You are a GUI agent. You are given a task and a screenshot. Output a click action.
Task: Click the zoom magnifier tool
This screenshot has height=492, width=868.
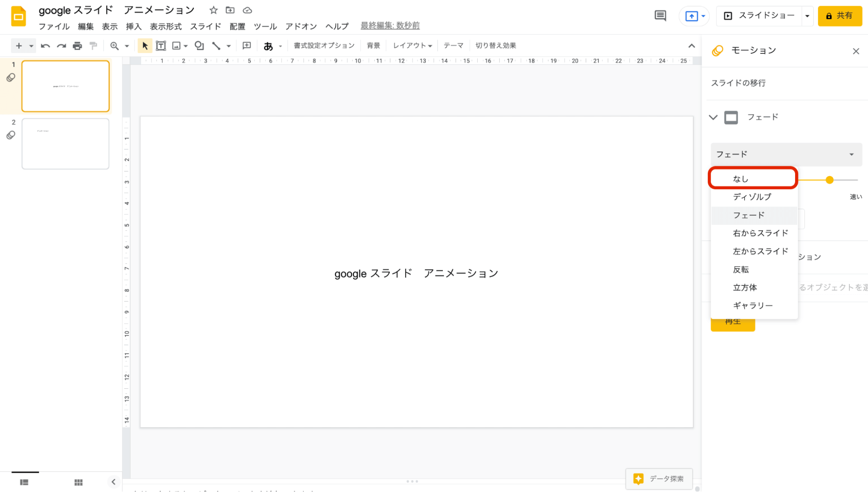tap(114, 46)
